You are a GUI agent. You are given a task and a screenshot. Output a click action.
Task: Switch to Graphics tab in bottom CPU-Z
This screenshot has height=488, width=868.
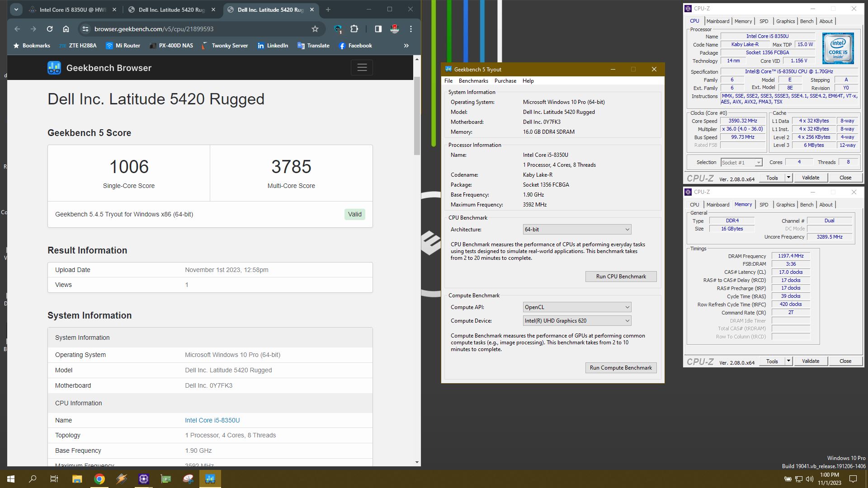pos(785,205)
